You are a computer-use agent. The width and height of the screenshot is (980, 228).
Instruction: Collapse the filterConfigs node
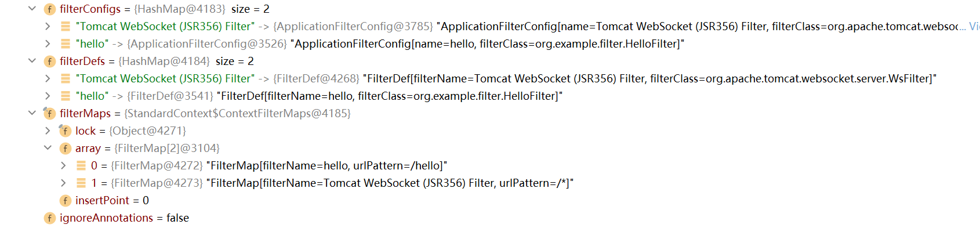click(x=32, y=9)
